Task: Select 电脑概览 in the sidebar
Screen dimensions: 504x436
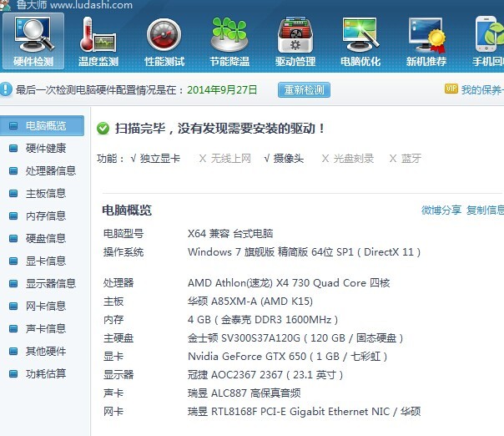Action: [42, 125]
